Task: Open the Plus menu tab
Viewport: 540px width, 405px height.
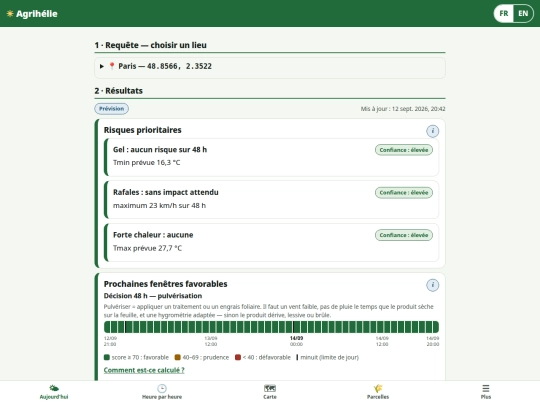Action: (486, 392)
